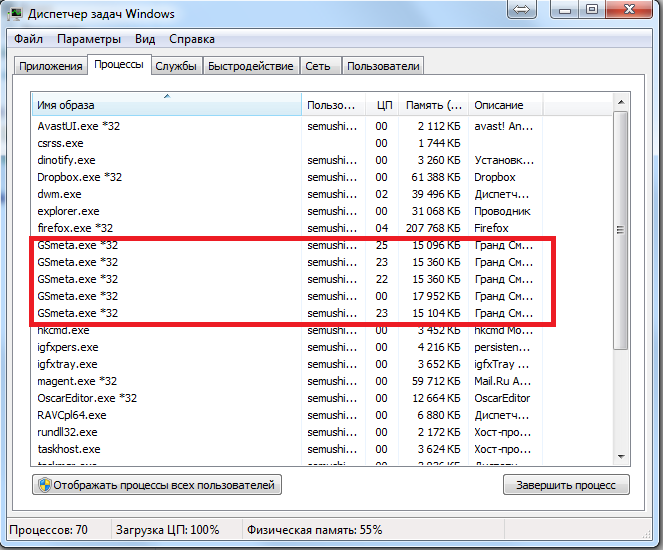
Task: Open the Параметры menu
Action: pyautogui.click(x=89, y=39)
